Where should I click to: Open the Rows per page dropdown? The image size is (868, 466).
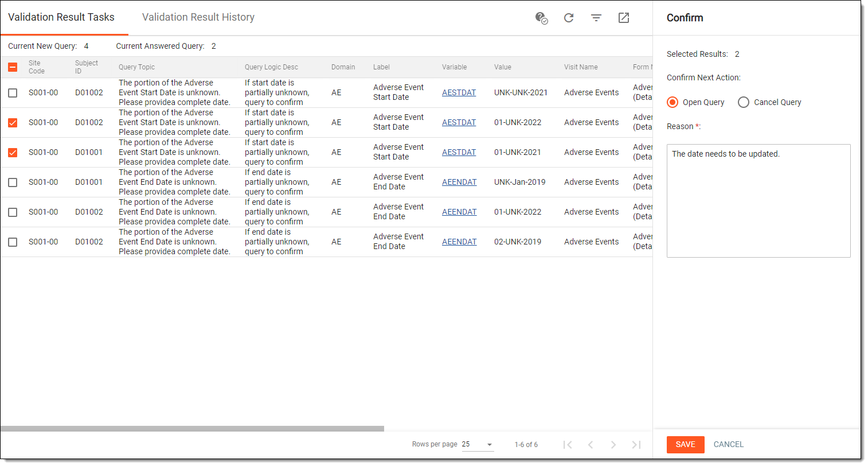[478, 444]
